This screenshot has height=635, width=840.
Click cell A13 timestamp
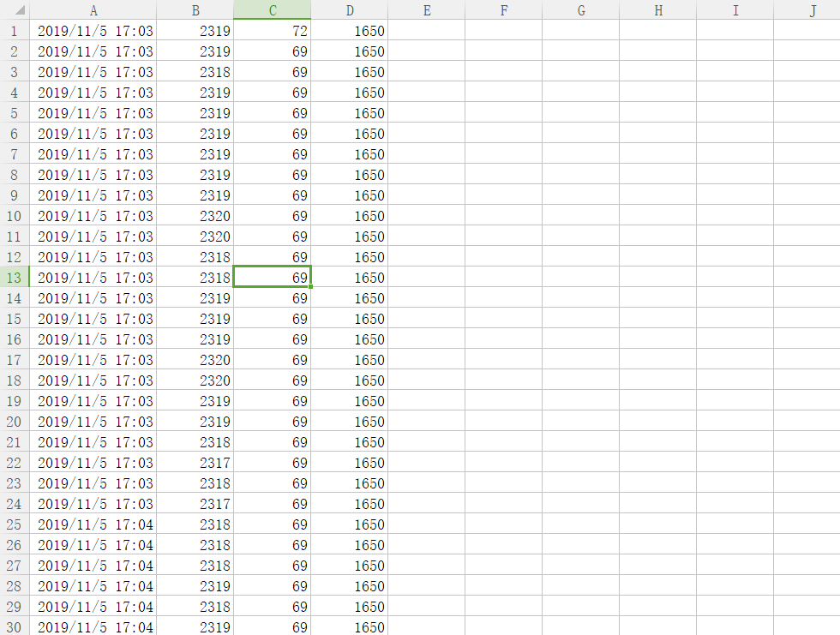click(x=93, y=278)
